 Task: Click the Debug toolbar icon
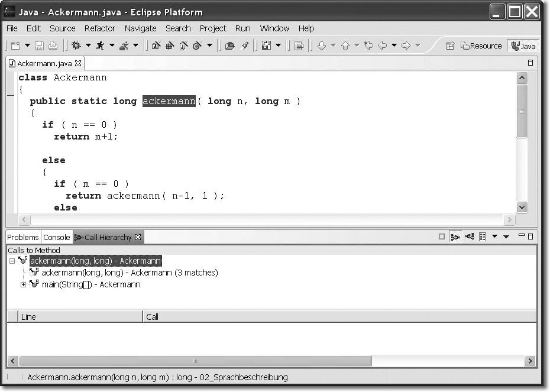(x=76, y=46)
